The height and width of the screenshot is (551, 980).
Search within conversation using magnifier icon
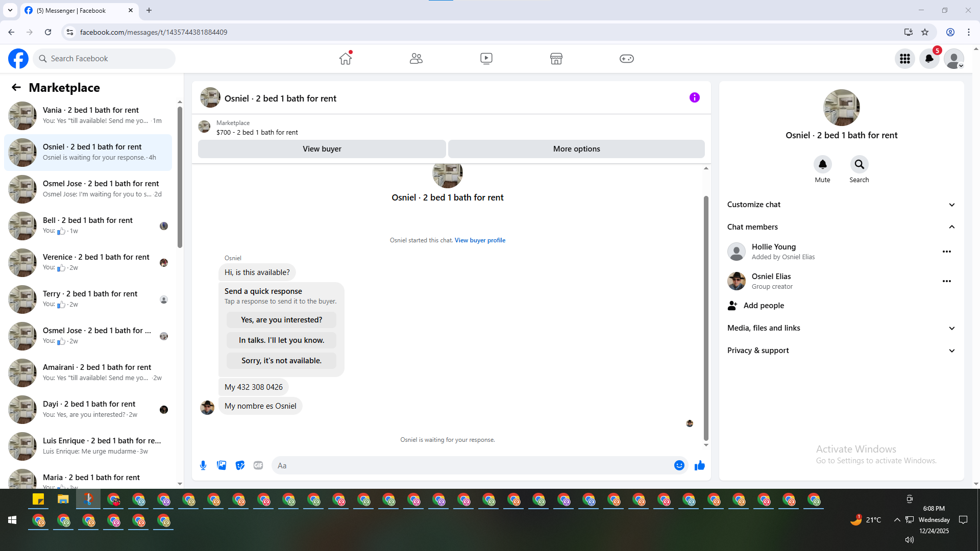859,164
